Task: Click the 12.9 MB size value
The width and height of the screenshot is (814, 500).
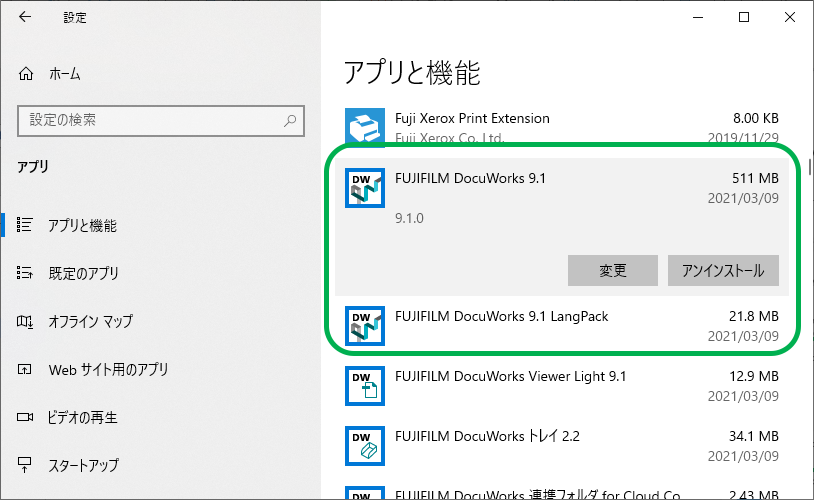Action: [x=754, y=376]
